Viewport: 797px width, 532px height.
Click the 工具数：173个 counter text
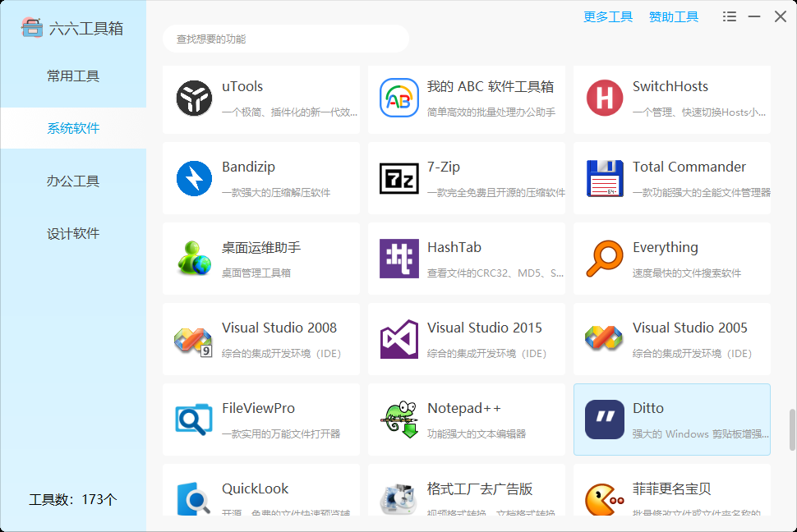tap(73, 499)
